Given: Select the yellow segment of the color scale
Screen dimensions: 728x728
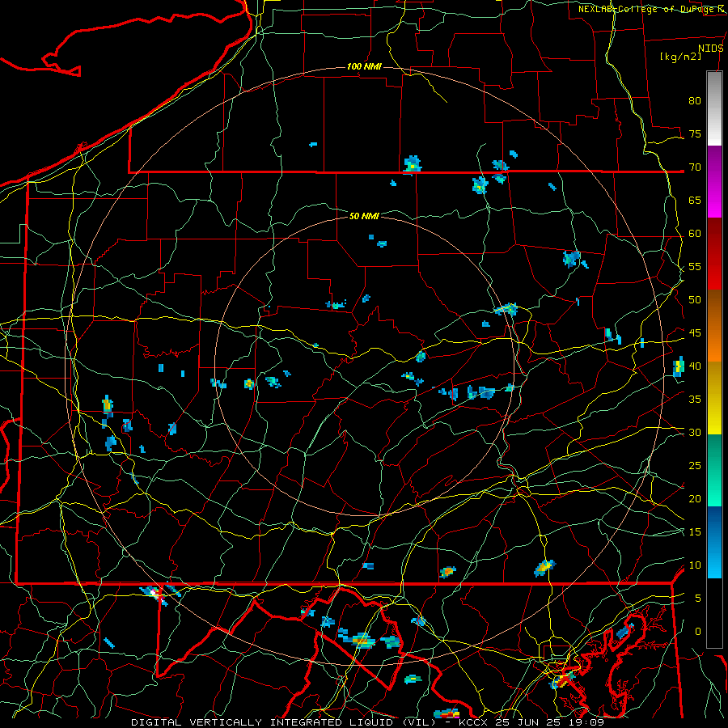Looking at the screenshot, I should coord(714,398).
